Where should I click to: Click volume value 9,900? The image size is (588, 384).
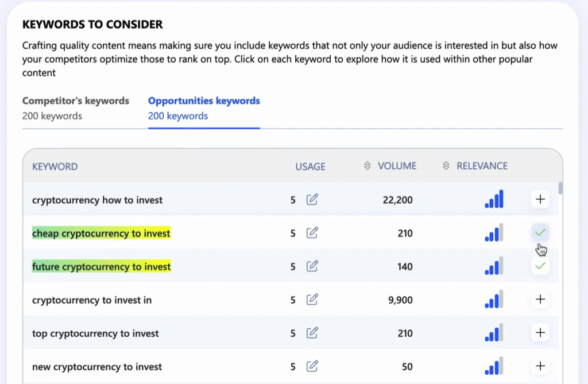(400, 300)
